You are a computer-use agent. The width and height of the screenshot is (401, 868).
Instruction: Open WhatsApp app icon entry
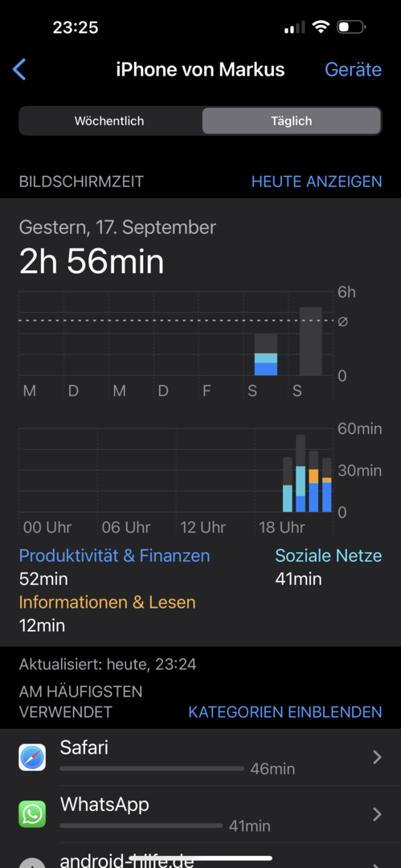[x=32, y=813]
